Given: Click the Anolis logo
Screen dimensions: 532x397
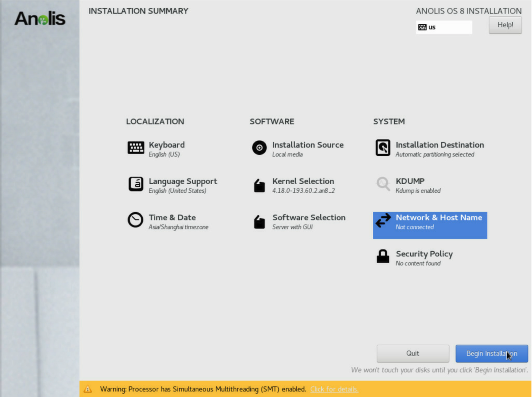Looking at the screenshot, I should point(40,18).
